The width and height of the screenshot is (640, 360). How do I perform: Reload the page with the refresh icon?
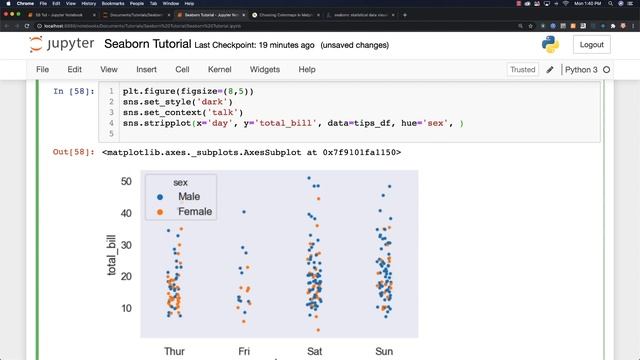coord(27,26)
